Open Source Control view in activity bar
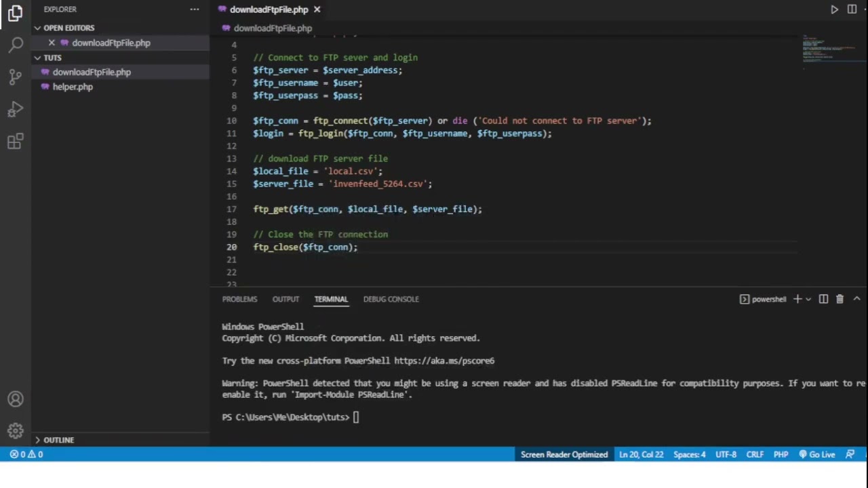 click(15, 77)
